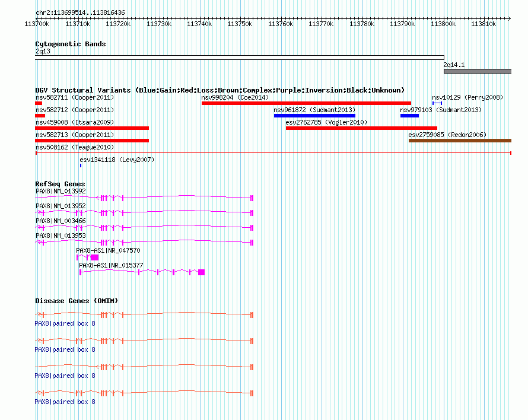This screenshot has height=420, width=528.
Task: Open the nsv582711 (Cooper2011) label
Action: tap(75, 97)
